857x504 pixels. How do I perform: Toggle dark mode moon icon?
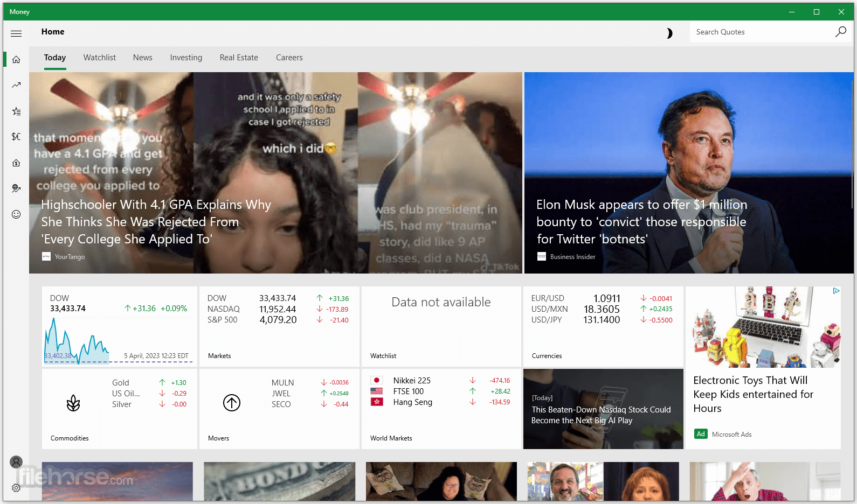point(669,33)
